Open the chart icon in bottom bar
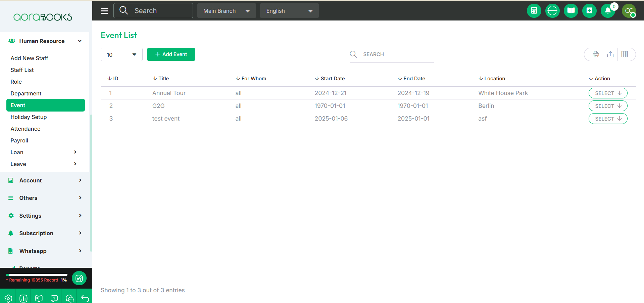Image resolution: width=644 pixels, height=303 pixels. tap(23, 298)
